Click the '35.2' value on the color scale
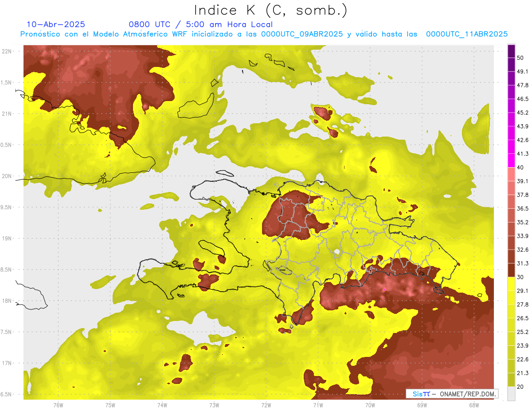532x411 pixels. pyautogui.click(x=523, y=222)
